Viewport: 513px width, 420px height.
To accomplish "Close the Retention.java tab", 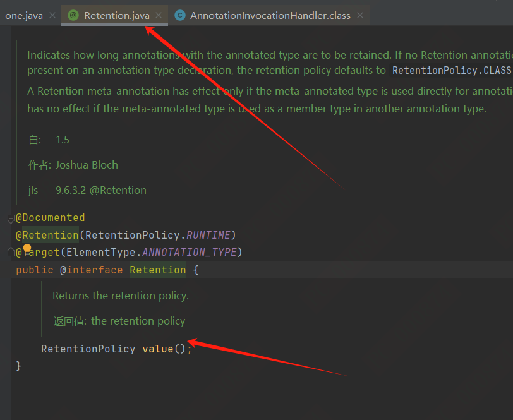I will pyautogui.click(x=159, y=15).
